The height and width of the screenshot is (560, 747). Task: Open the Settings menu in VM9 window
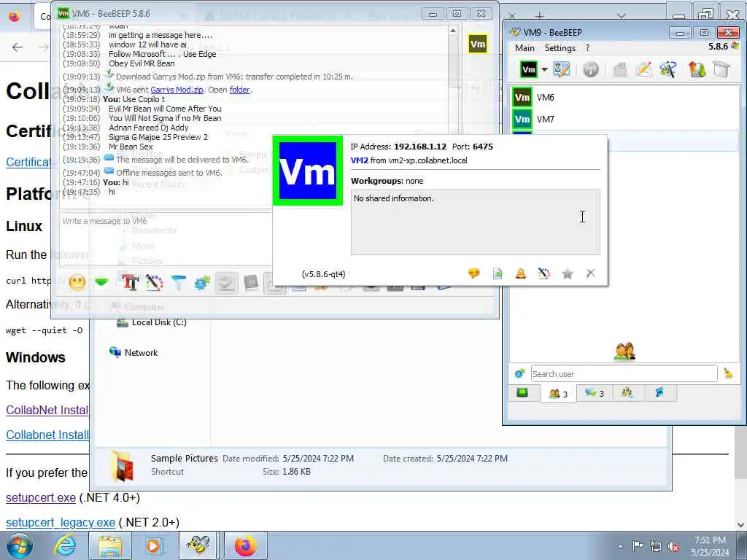tap(560, 47)
